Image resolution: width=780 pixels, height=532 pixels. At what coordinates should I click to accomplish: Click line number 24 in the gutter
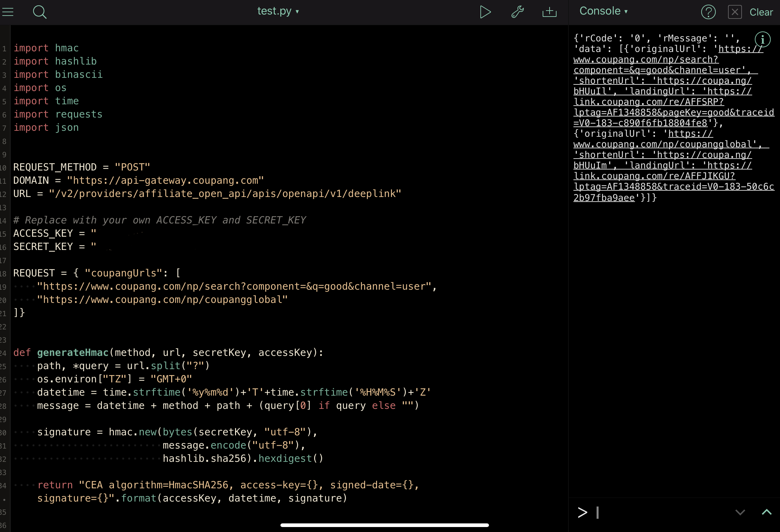tap(3, 353)
